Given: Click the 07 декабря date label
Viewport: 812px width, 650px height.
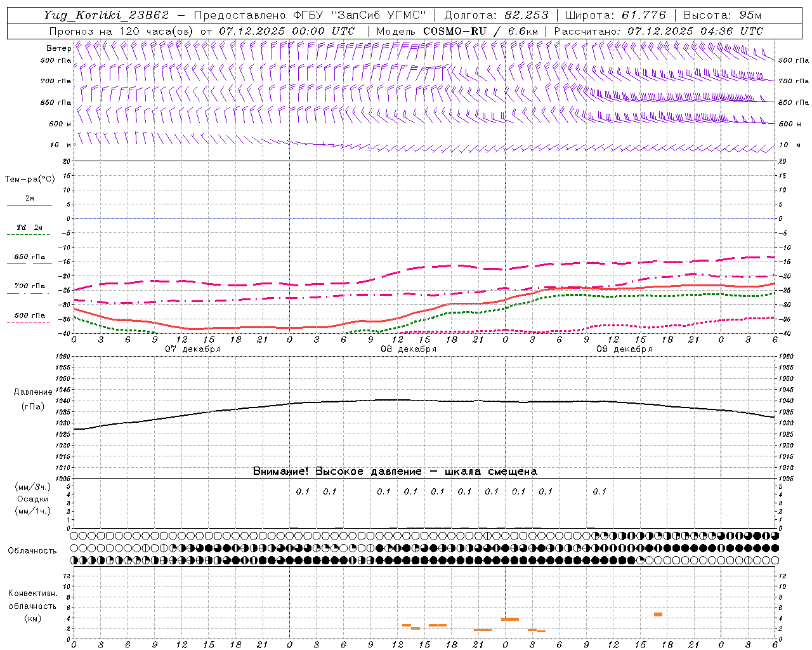Looking at the screenshot, I should (x=193, y=349).
